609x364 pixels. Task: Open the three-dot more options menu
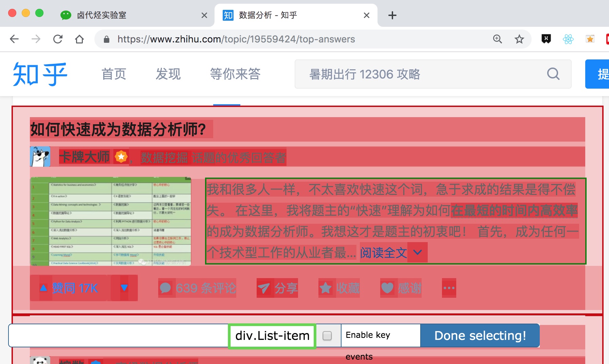[449, 288]
